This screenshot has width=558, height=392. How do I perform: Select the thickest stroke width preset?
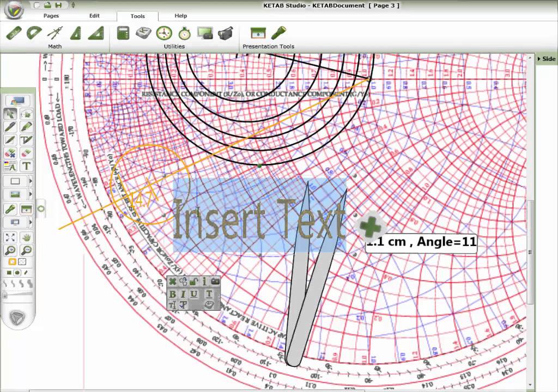(30, 284)
